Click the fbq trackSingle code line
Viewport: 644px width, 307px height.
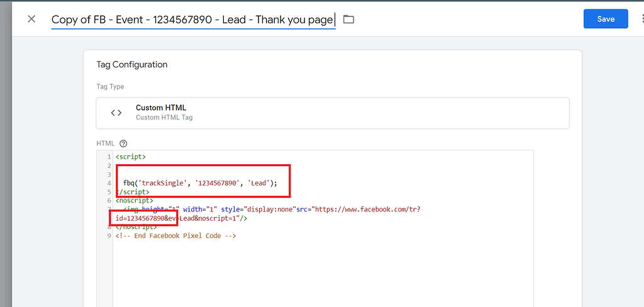[x=200, y=183]
